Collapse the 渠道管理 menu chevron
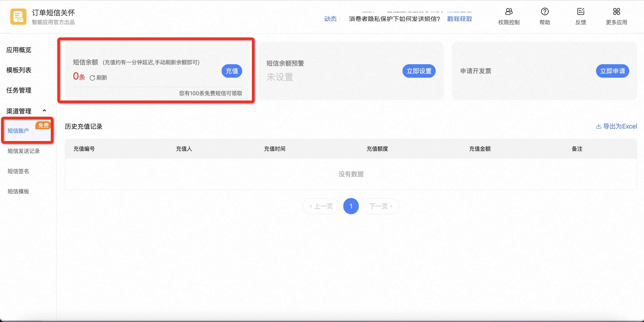Viewport: 644px width, 322px height. click(x=44, y=111)
